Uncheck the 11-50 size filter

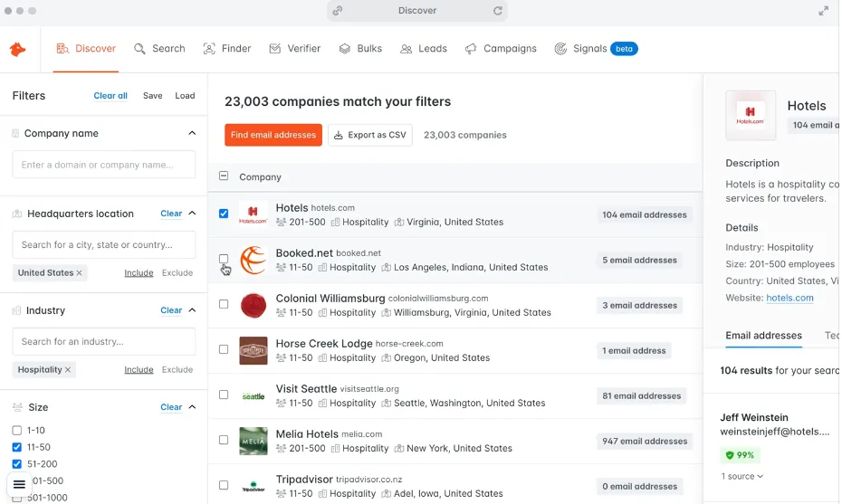click(x=17, y=447)
